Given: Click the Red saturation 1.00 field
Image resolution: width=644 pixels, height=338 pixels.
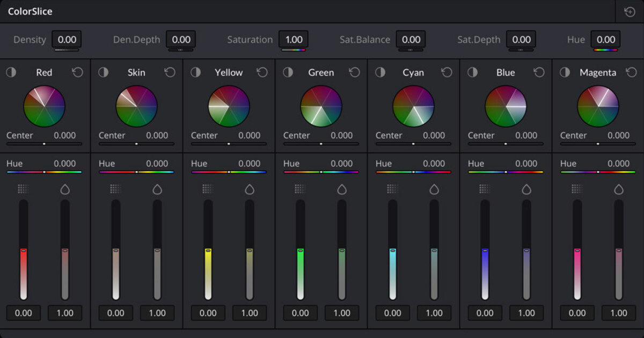Looking at the screenshot, I should (65, 313).
